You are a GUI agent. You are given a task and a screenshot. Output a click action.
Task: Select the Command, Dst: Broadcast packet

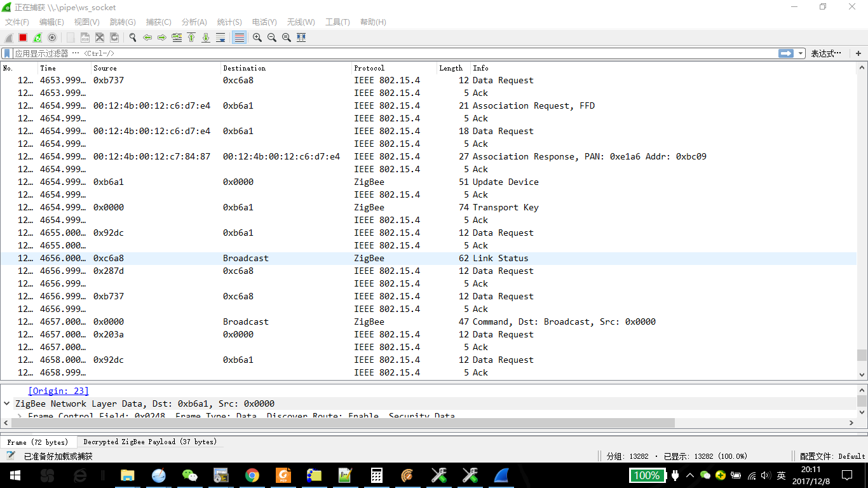click(428, 322)
